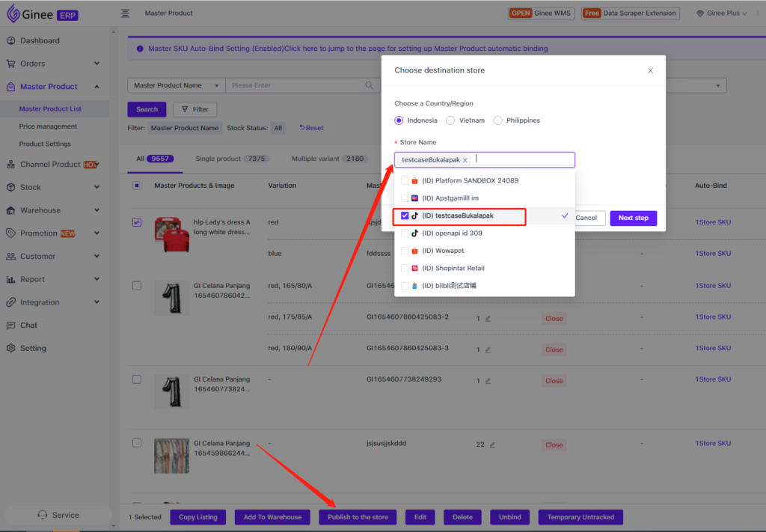
Task: Uncheck the testcaseBukalapak store checkbox
Action: pos(405,216)
